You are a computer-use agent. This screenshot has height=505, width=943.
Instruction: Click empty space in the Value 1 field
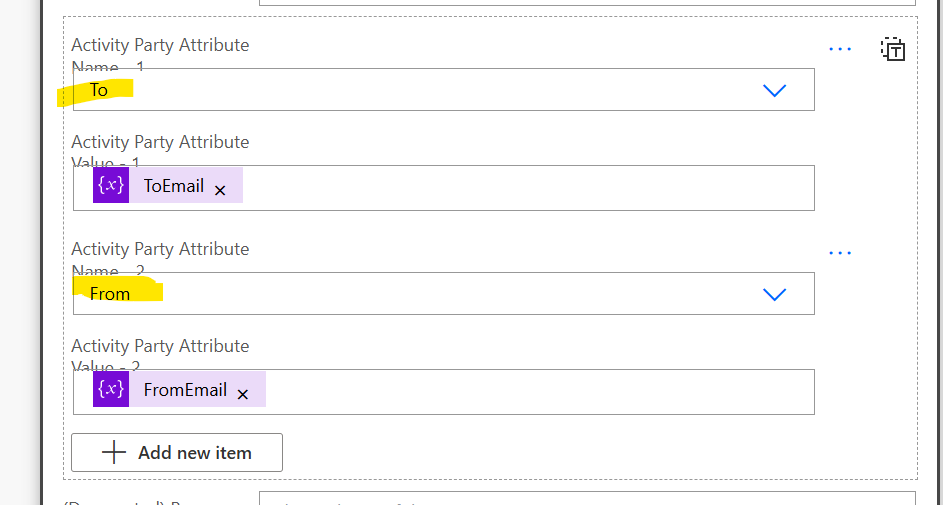click(520, 188)
